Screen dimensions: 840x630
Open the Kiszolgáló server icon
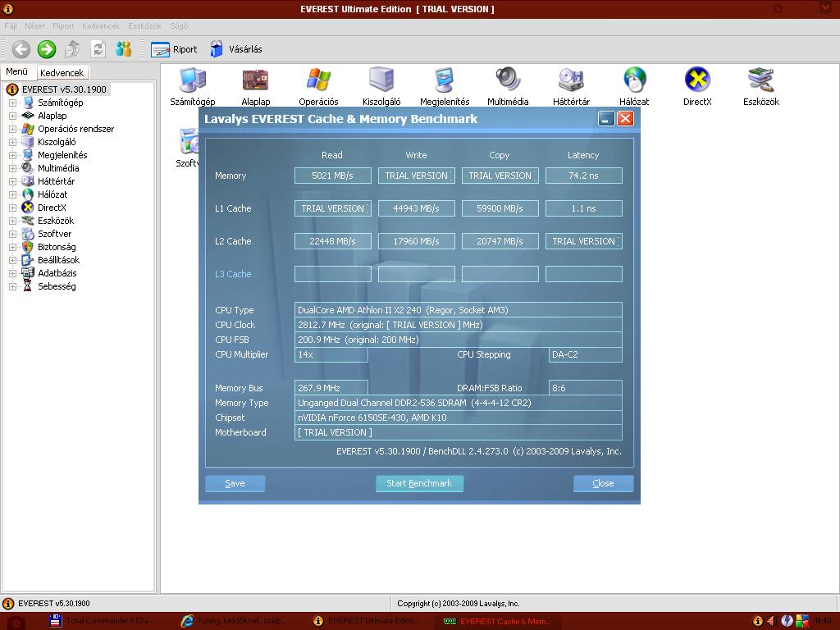pos(381,87)
